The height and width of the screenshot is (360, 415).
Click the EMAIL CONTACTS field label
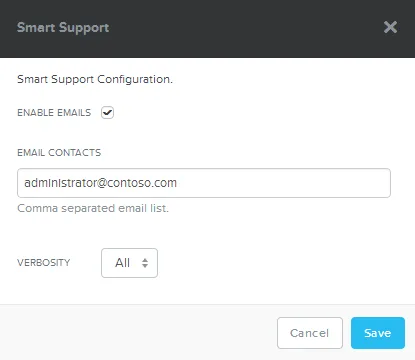click(59, 153)
